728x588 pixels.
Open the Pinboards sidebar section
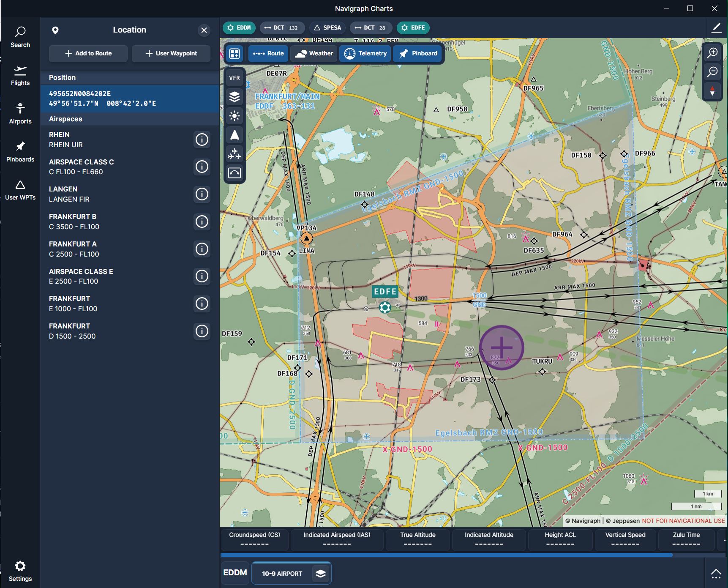pos(20,152)
